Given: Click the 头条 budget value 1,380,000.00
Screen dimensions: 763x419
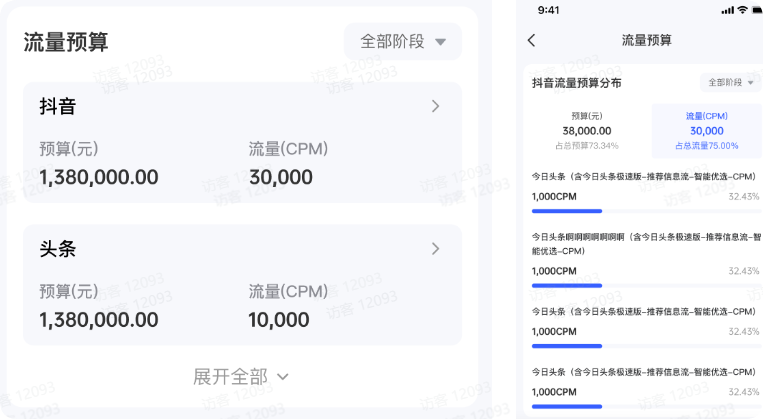Looking at the screenshot, I should (99, 320).
